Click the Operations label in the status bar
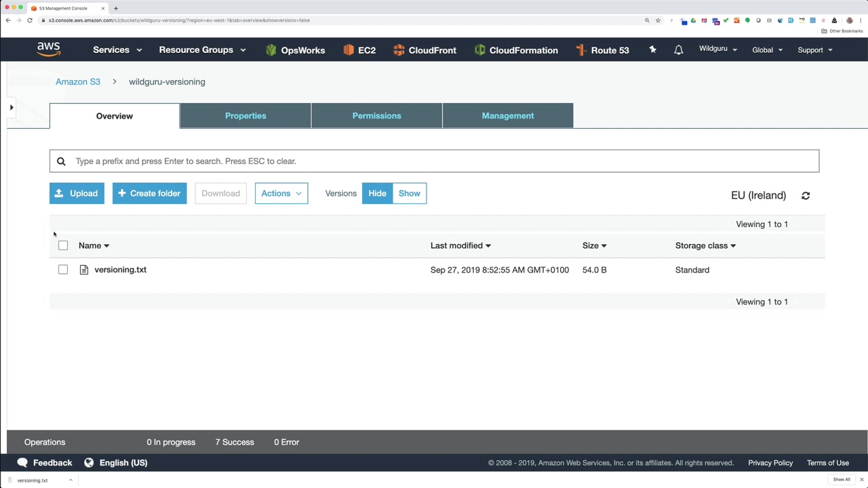The height and width of the screenshot is (488, 868). (x=45, y=442)
